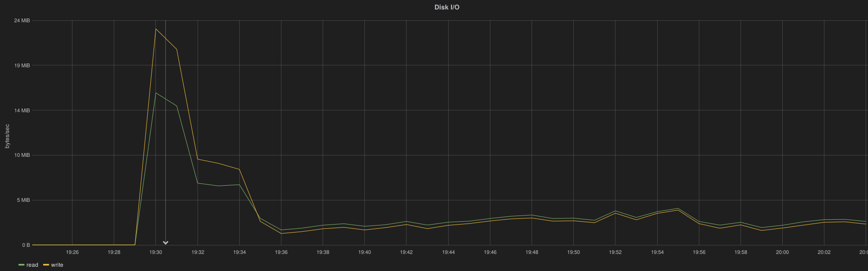
Task: Click the read line point at 19:34
Action: [x=239, y=185]
